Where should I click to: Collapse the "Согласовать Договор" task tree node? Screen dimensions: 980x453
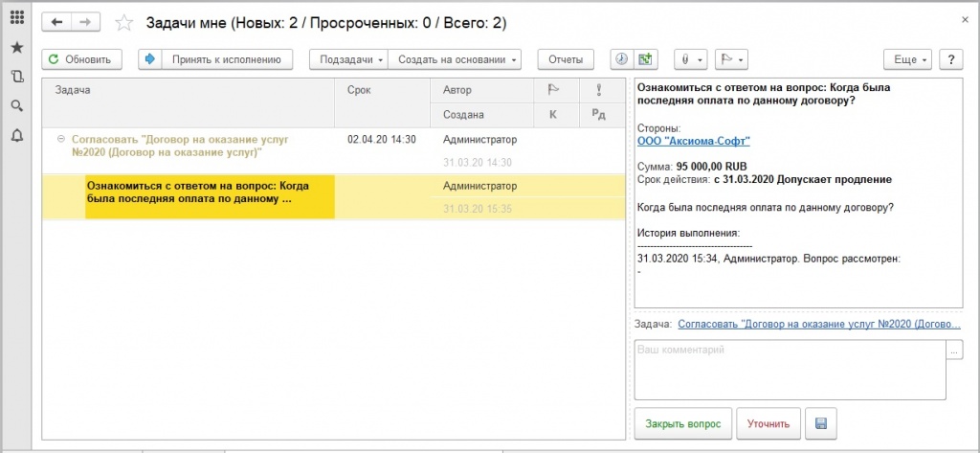pyautogui.click(x=61, y=139)
